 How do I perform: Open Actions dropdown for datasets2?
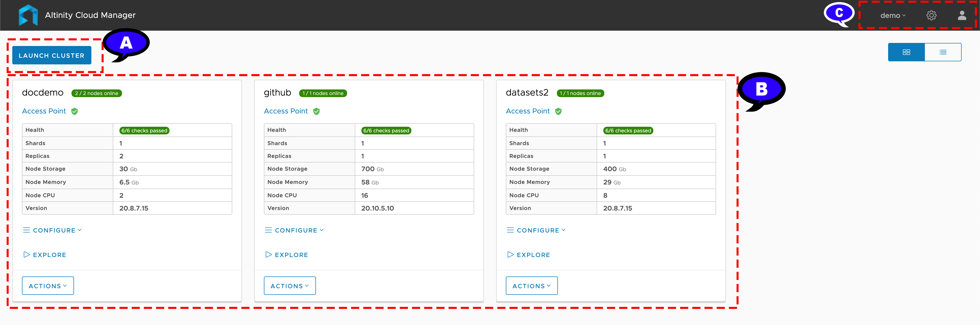(x=532, y=286)
